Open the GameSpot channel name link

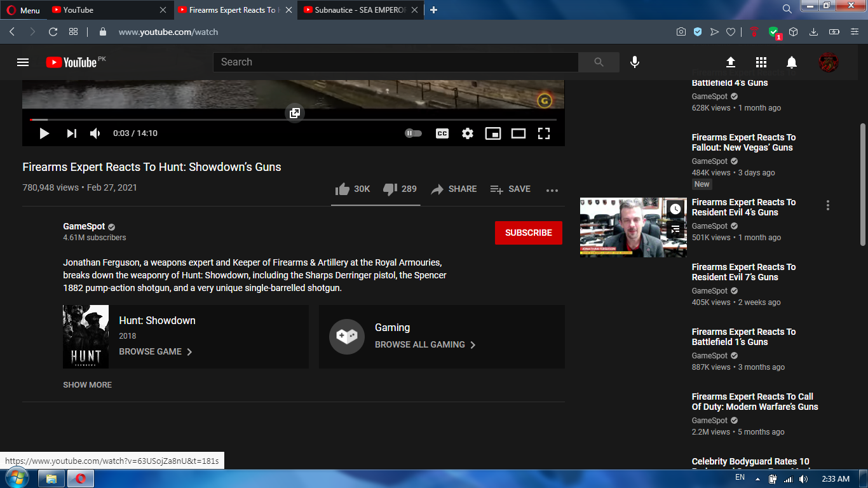click(85, 226)
